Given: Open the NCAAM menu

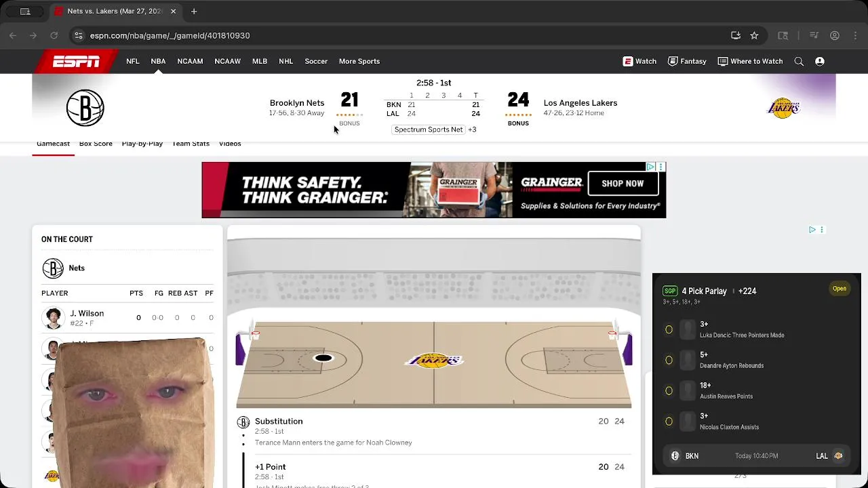Looking at the screenshot, I should click(x=190, y=61).
